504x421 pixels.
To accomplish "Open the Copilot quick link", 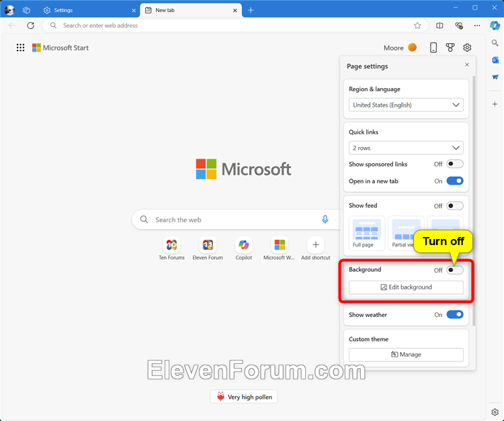I will coord(244,249).
